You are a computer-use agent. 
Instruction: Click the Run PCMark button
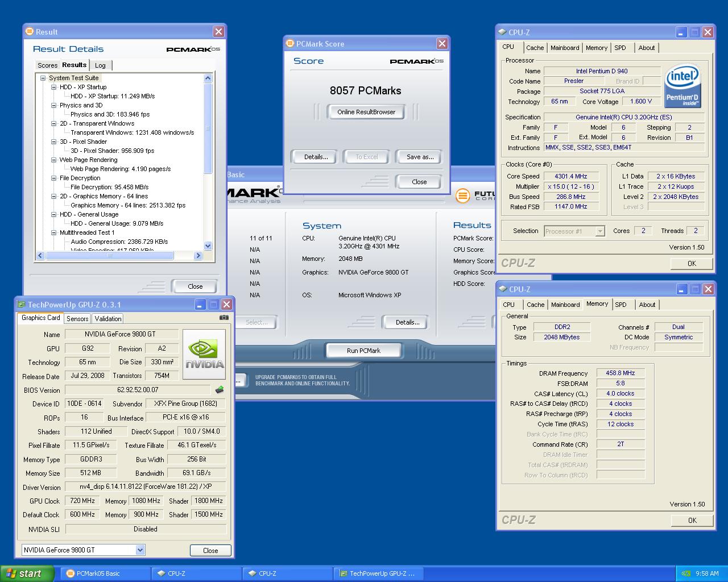pyautogui.click(x=364, y=351)
